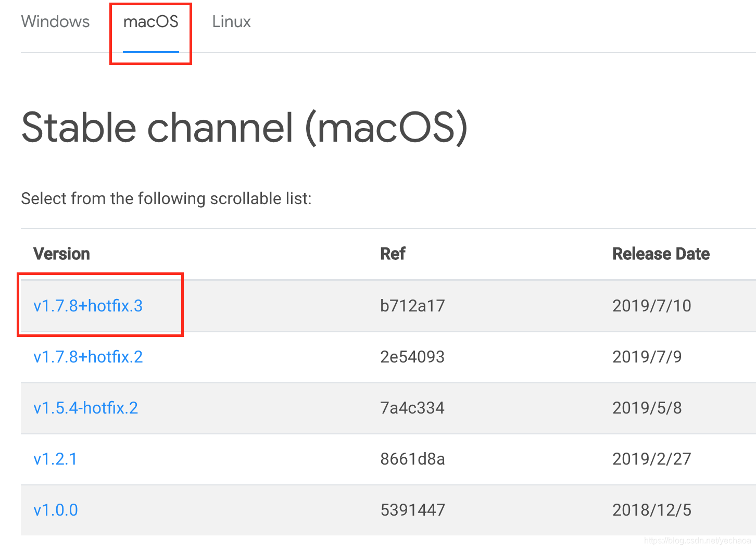The height and width of the screenshot is (550, 756).
Task: Select ref 7a4c334
Action: [x=412, y=408]
